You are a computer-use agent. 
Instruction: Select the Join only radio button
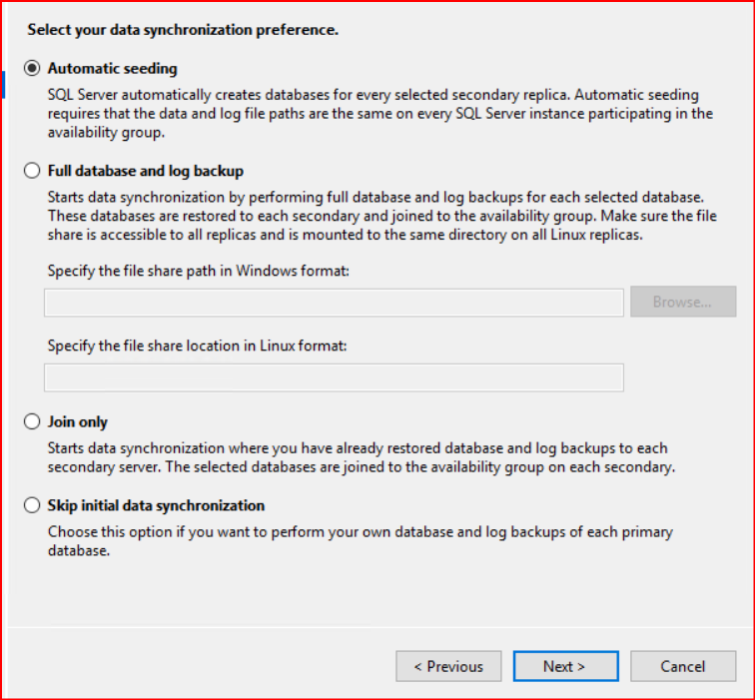pyautogui.click(x=33, y=422)
